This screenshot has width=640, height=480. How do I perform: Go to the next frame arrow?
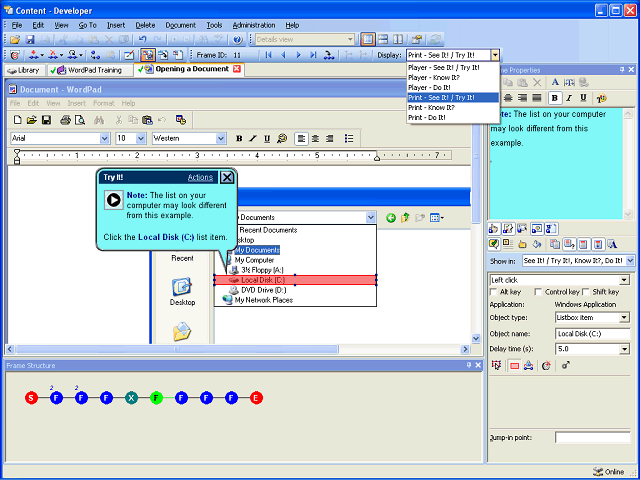coord(298,55)
